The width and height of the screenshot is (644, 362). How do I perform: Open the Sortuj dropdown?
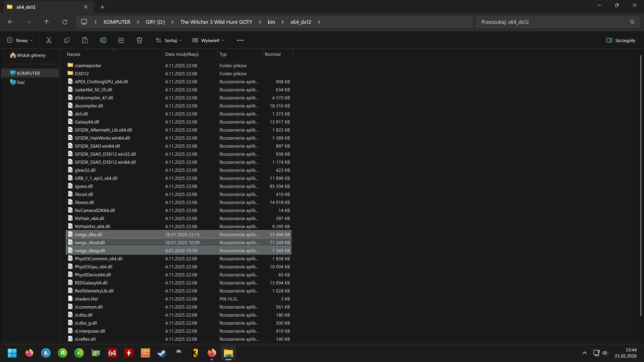pos(169,40)
